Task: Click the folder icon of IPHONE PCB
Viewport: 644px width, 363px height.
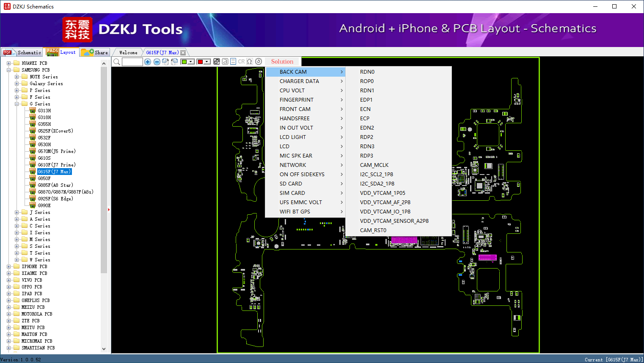Action: 17,266
